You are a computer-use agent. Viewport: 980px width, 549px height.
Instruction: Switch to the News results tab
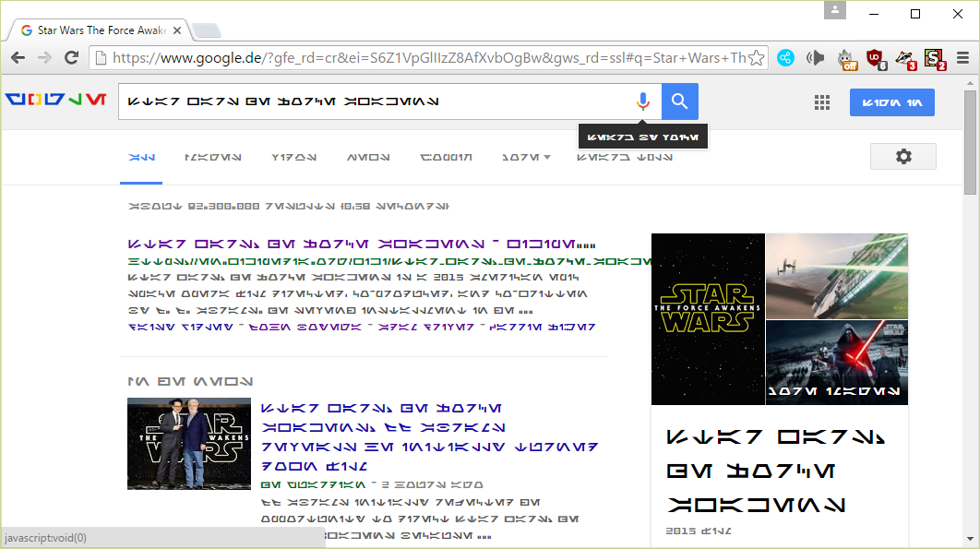[x=368, y=158]
